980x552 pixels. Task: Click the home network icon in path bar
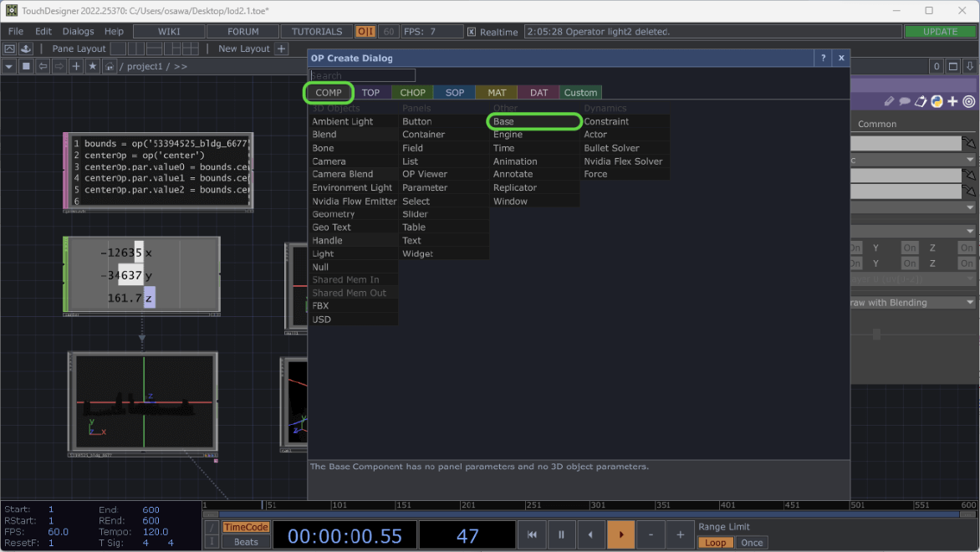(x=109, y=66)
